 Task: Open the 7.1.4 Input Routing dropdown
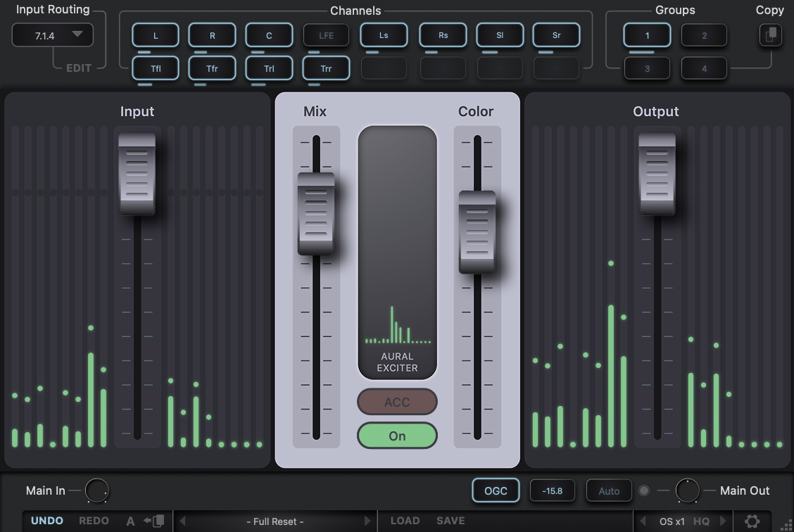53,35
